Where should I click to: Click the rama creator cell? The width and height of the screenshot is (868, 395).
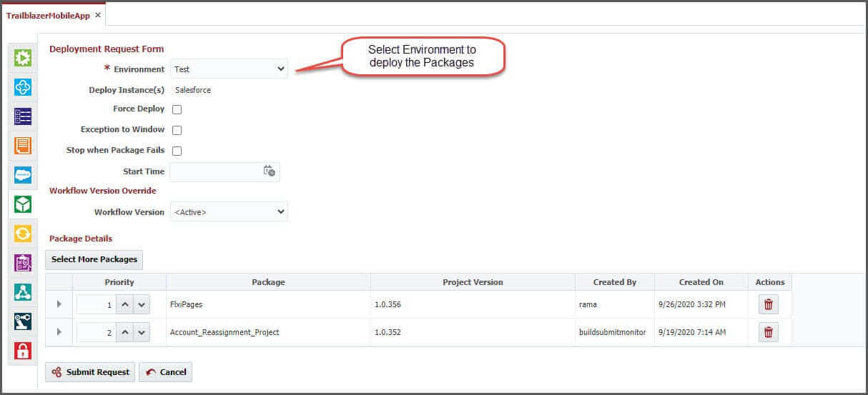(x=615, y=304)
